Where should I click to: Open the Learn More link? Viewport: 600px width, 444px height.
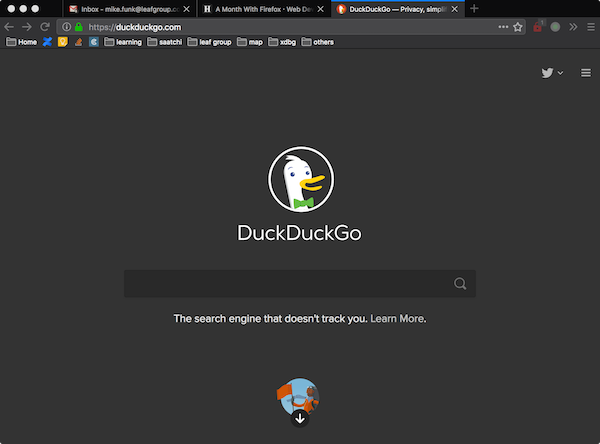[397, 318]
